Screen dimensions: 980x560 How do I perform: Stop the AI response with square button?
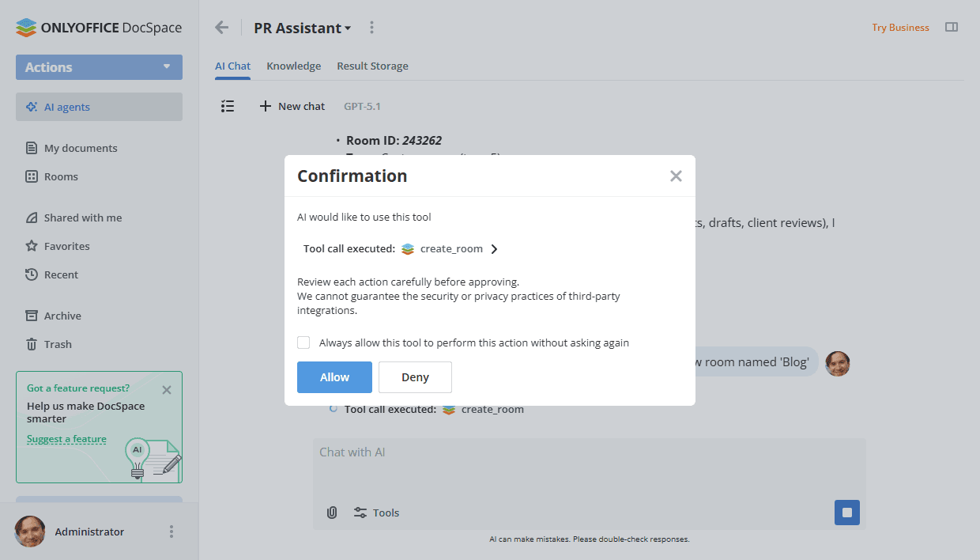(846, 513)
